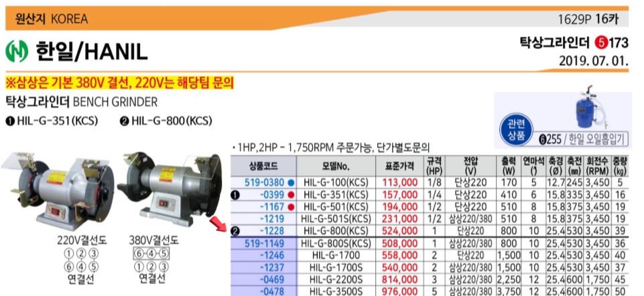The image size is (644, 296).
Task: Click the 한일/HANIL brand title
Action: click(x=92, y=52)
